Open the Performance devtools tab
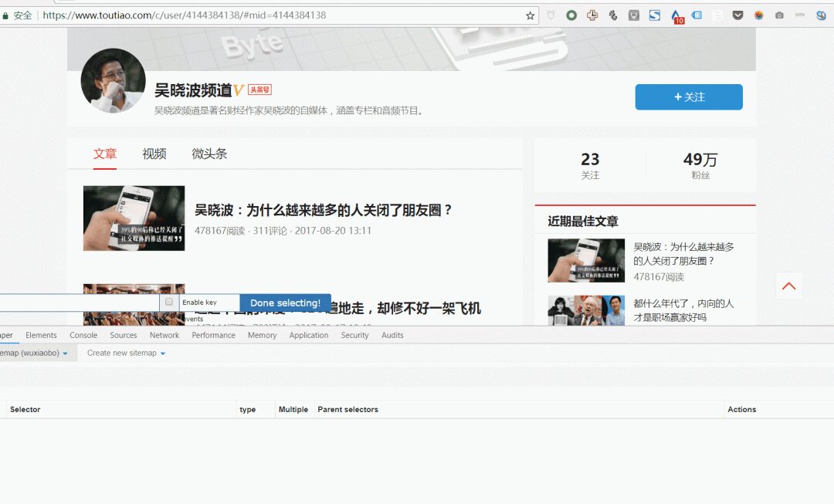This screenshot has width=834, height=504. coord(213,335)
